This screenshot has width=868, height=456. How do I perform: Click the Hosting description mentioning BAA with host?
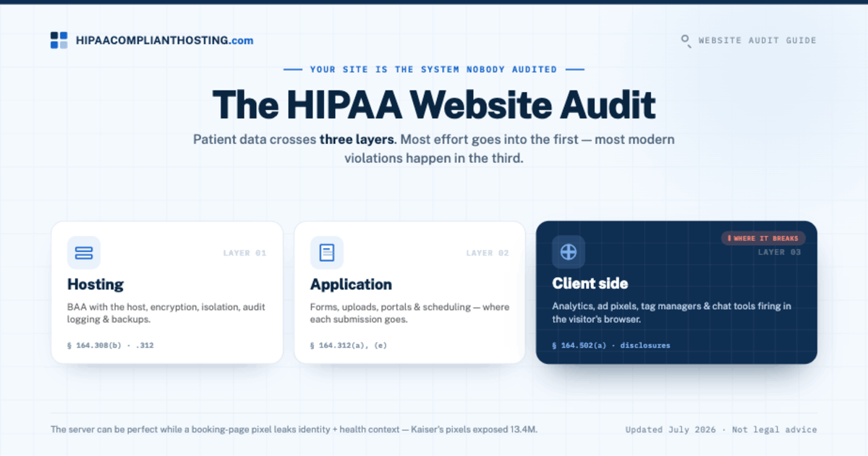pyautogui.click(x=166, y=313)
